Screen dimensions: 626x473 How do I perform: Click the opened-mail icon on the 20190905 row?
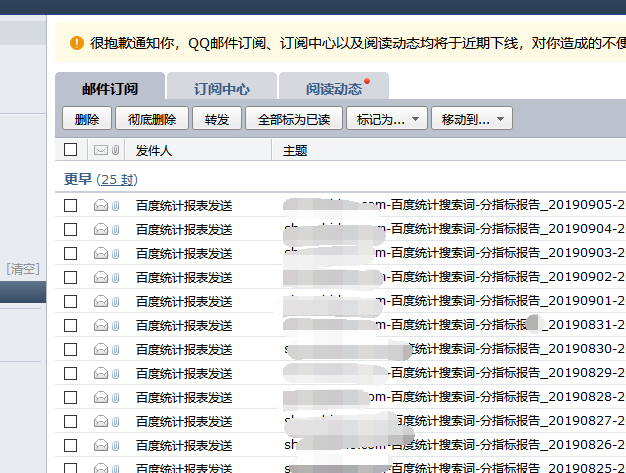[101, 206]
